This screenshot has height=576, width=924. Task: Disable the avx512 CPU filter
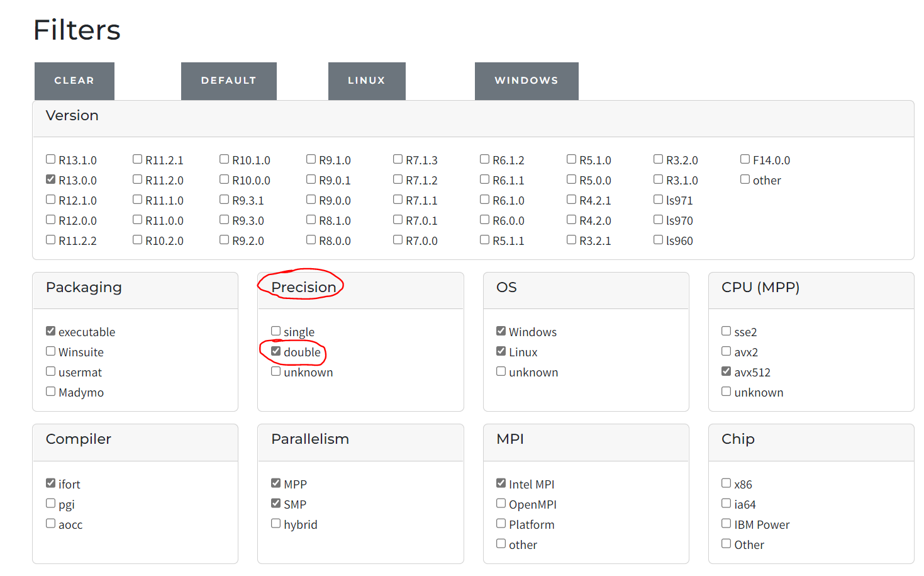[x=726, y=371]
